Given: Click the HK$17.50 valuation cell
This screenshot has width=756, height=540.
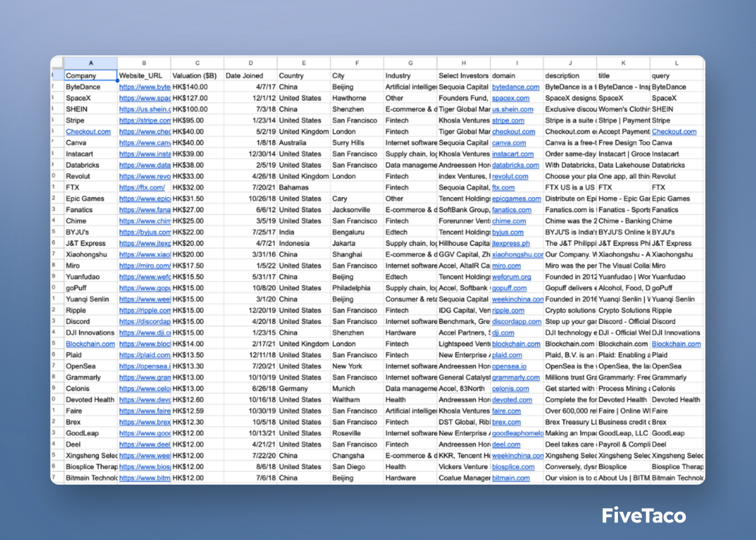Looking at the screenshot, I should click(197, 266).
